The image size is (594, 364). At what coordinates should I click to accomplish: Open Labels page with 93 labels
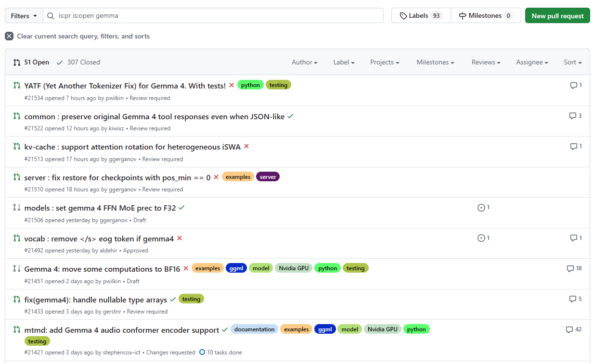click(421, 15)
